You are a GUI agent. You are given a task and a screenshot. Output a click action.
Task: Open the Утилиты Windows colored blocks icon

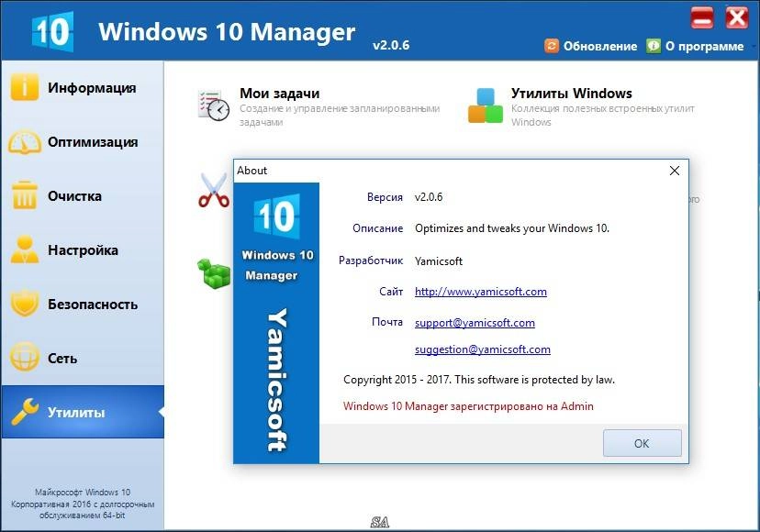pos(486,105)
